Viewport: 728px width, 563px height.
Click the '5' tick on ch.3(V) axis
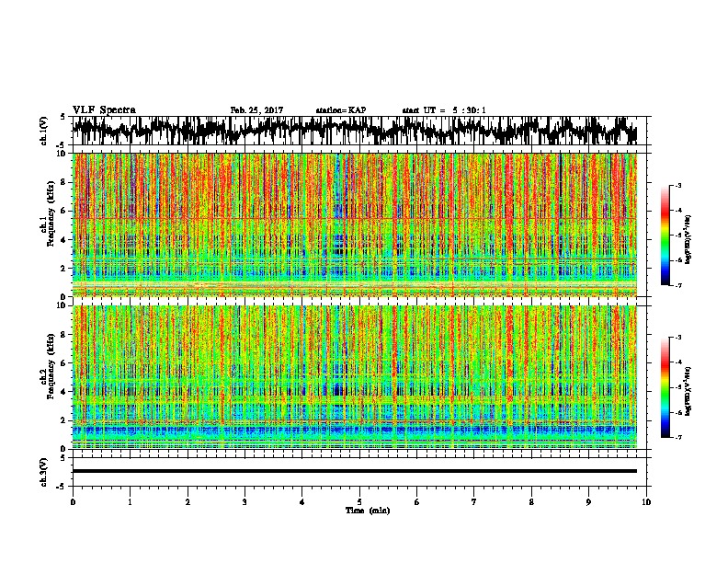63,458
